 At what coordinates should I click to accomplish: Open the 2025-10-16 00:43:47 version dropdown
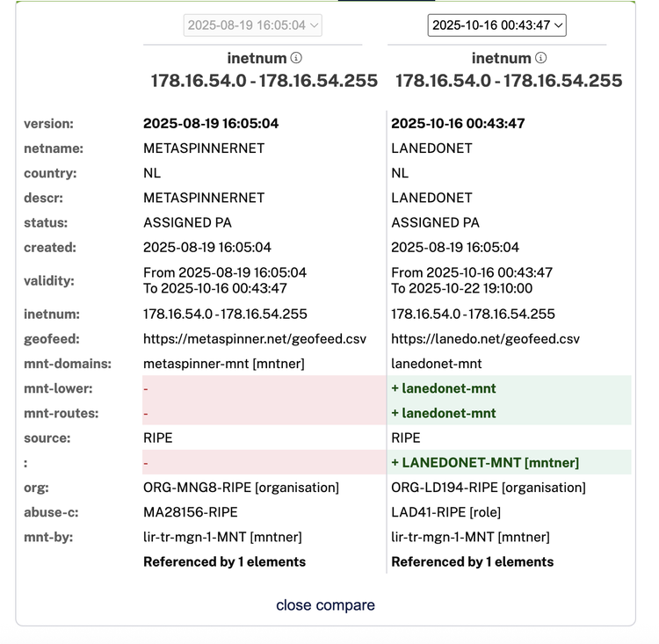pyautogui.click(x=497, y=25)
